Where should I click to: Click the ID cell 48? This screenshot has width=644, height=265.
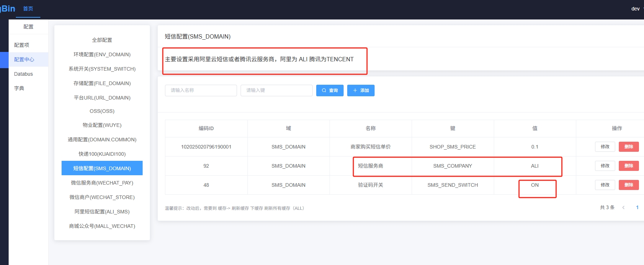(x=206, y=185)
